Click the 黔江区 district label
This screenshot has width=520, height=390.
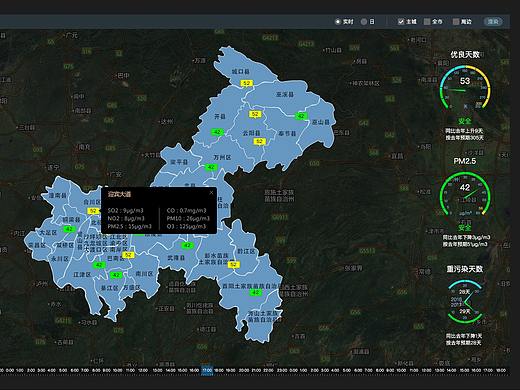(246, 251)
